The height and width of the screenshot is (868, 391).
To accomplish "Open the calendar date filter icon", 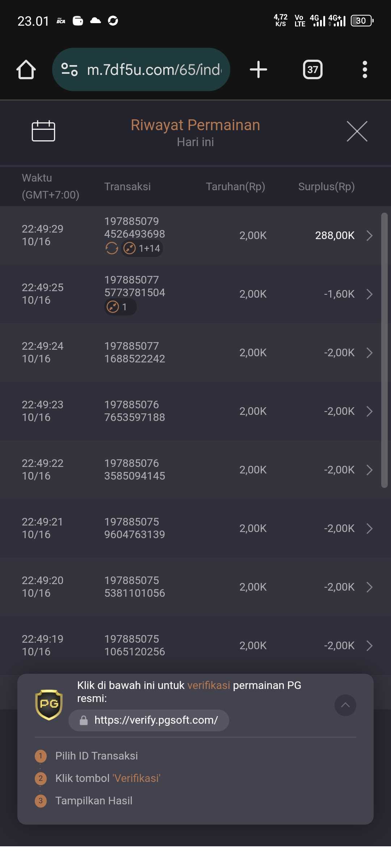I will point(43,131).
